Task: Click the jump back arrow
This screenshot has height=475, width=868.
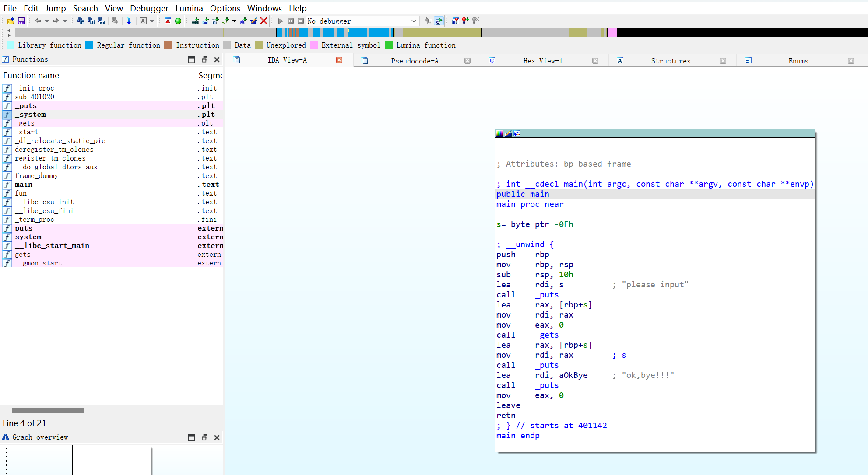Action: 38,21
